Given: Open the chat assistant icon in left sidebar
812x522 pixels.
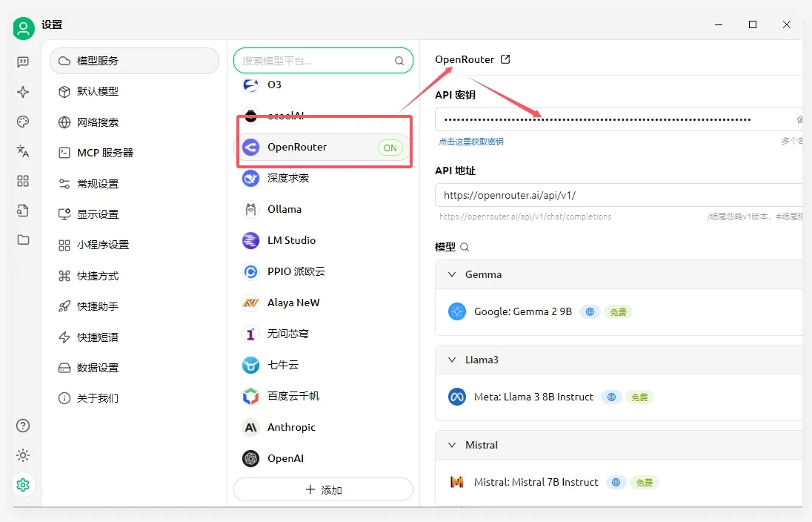Looking at the screenshot, I should (23, 62).
